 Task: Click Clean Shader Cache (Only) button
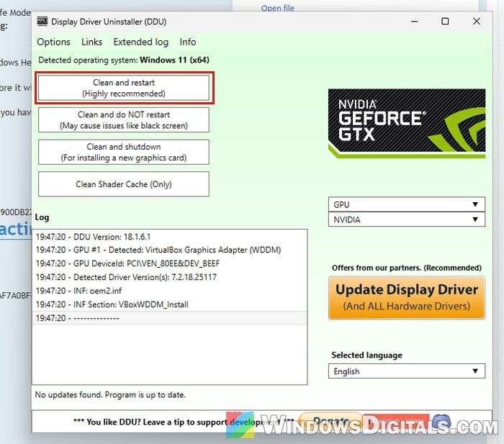click(x=124, y=184)
